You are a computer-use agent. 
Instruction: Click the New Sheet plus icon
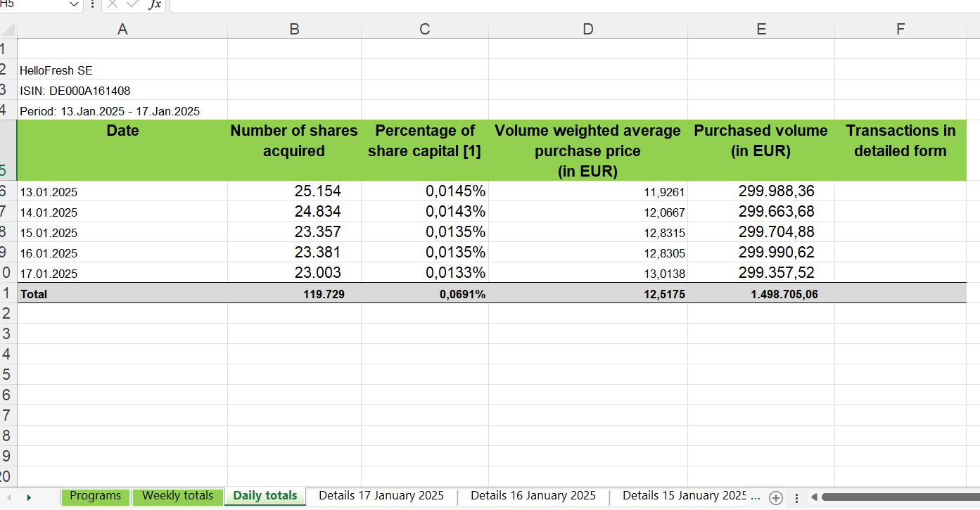click(776, 498)
